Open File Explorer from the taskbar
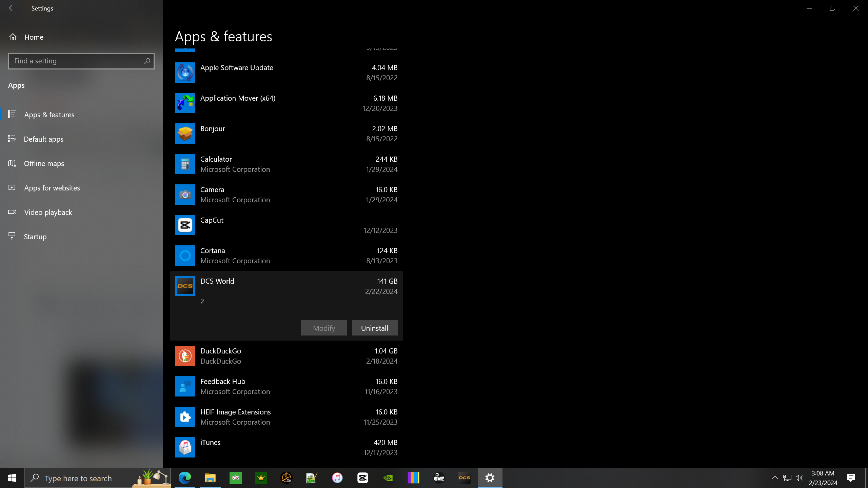868x488 pixels. click(x=210, y=478)
